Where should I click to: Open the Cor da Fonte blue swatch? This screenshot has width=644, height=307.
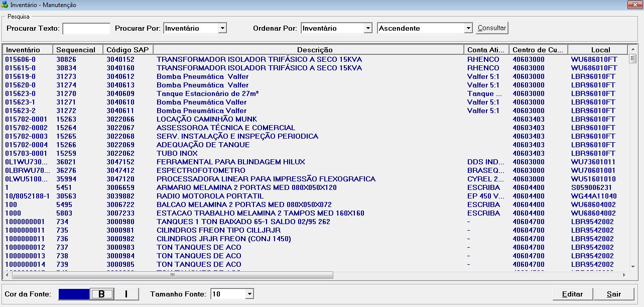pos(74,294)
